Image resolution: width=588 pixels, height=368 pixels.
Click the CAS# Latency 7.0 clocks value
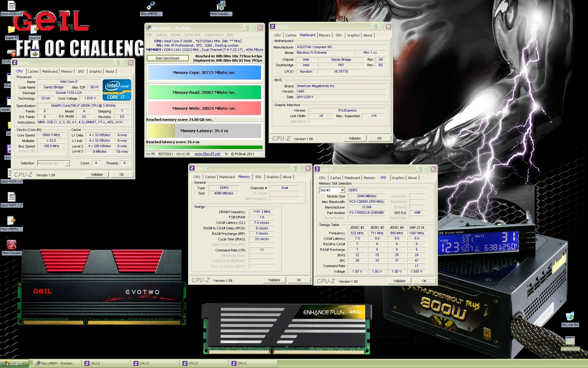click(x=262, y=223)
